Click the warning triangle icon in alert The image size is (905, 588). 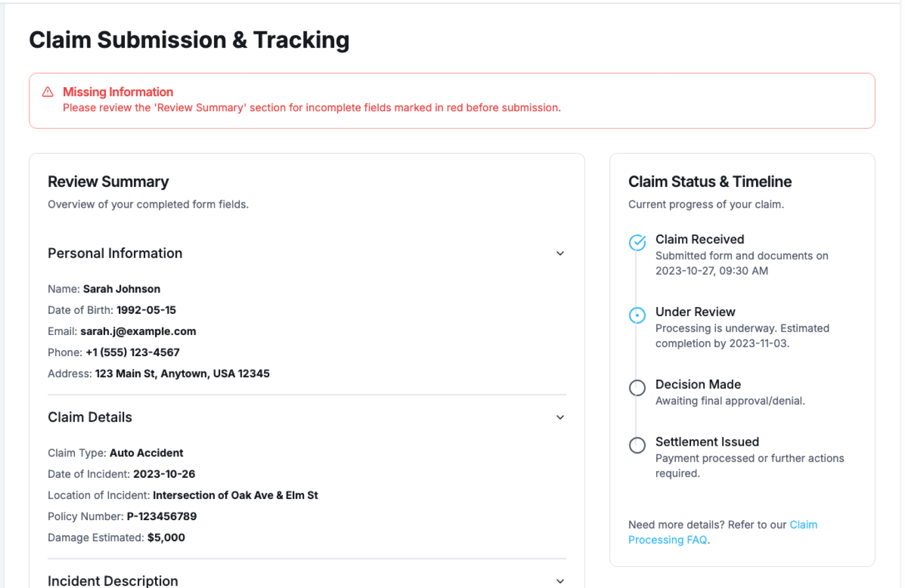48,92
